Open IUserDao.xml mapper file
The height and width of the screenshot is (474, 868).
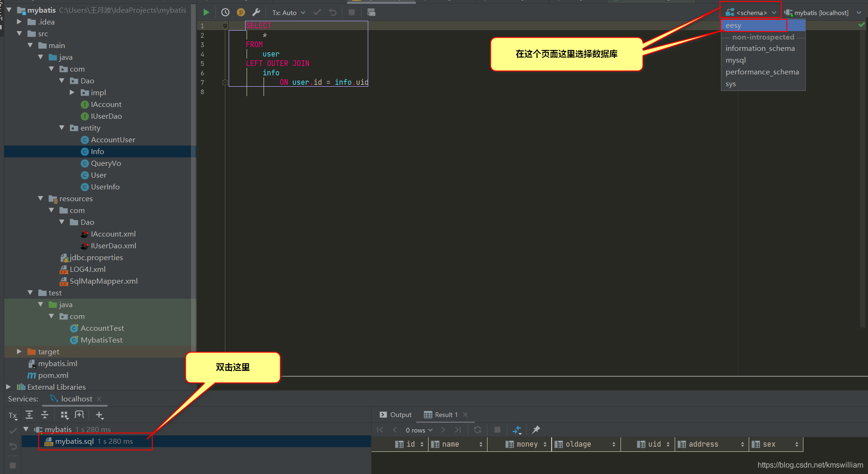pyautogui.click(x=108, y=246)
